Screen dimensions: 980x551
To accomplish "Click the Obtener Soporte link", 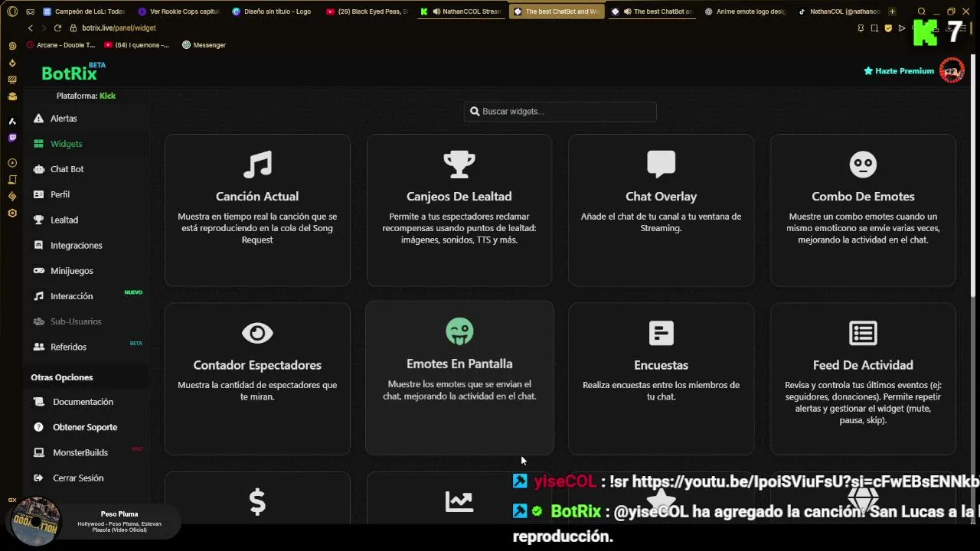I will pos(85,427).
